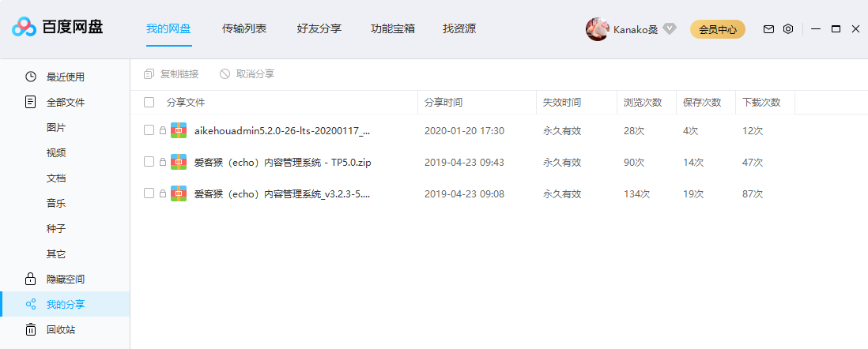Screen dimensions: 868x349
Task: Click the lock icon on TP5.0.zip row
Action: click(163, 162)
